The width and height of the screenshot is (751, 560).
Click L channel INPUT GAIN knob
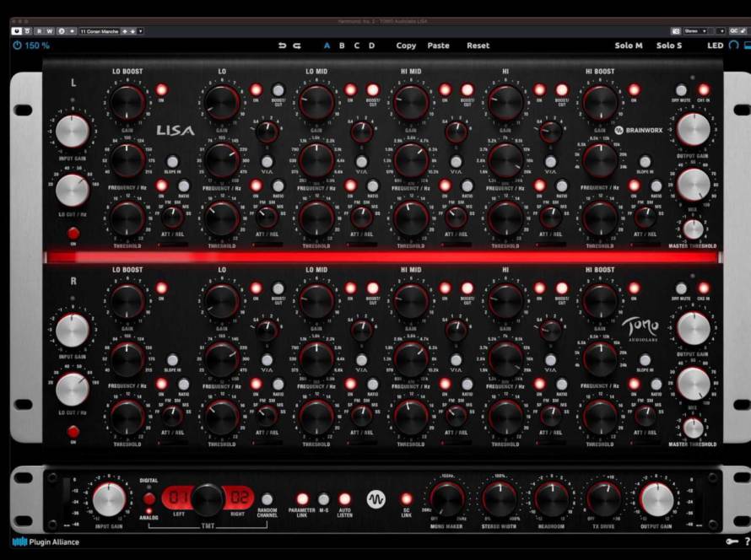click(x=73, y=132)
